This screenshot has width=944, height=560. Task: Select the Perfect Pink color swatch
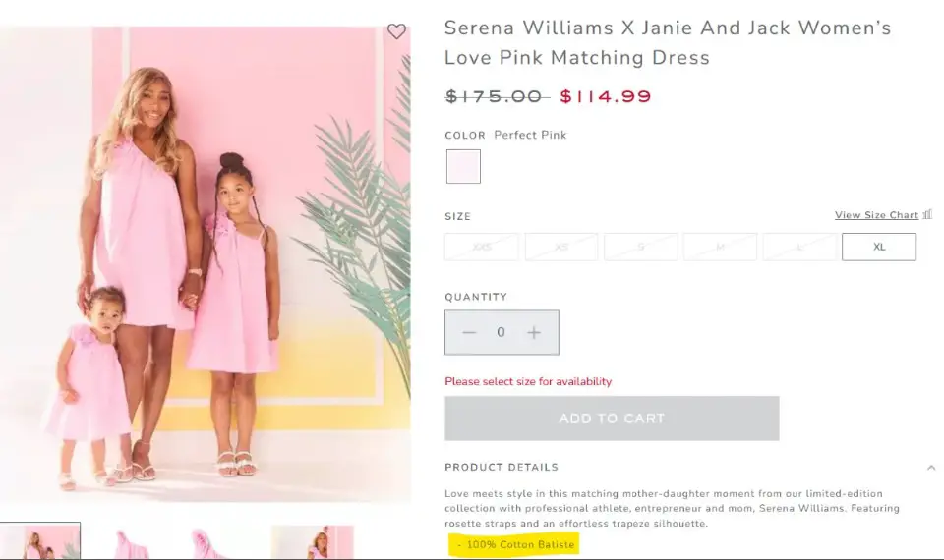click(463, 166)
